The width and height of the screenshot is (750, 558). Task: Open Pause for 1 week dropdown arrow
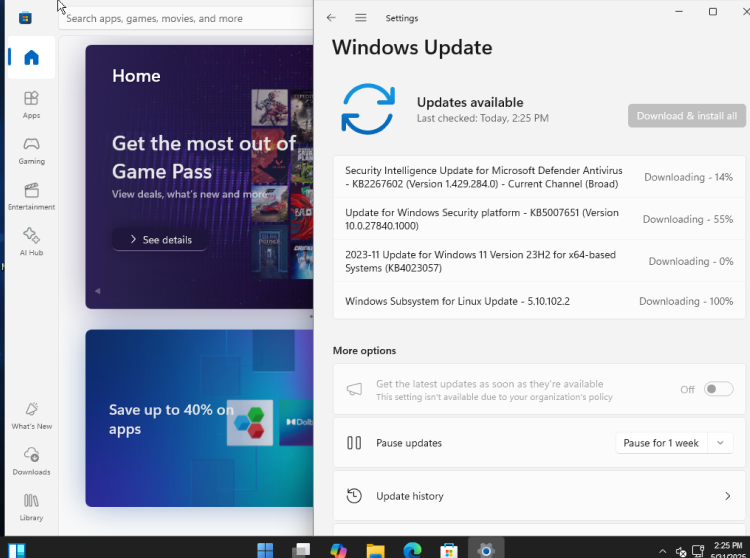click(x=720, y=443)
